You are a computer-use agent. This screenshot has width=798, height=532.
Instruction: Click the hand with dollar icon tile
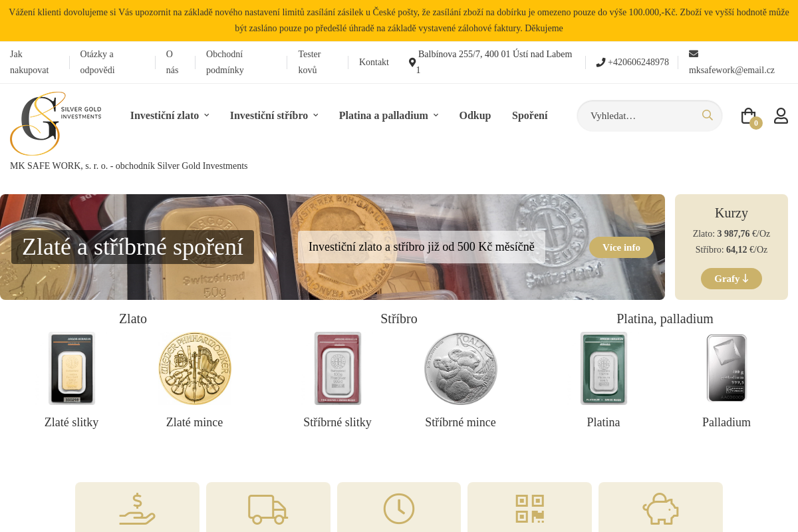tap(137, 507)
